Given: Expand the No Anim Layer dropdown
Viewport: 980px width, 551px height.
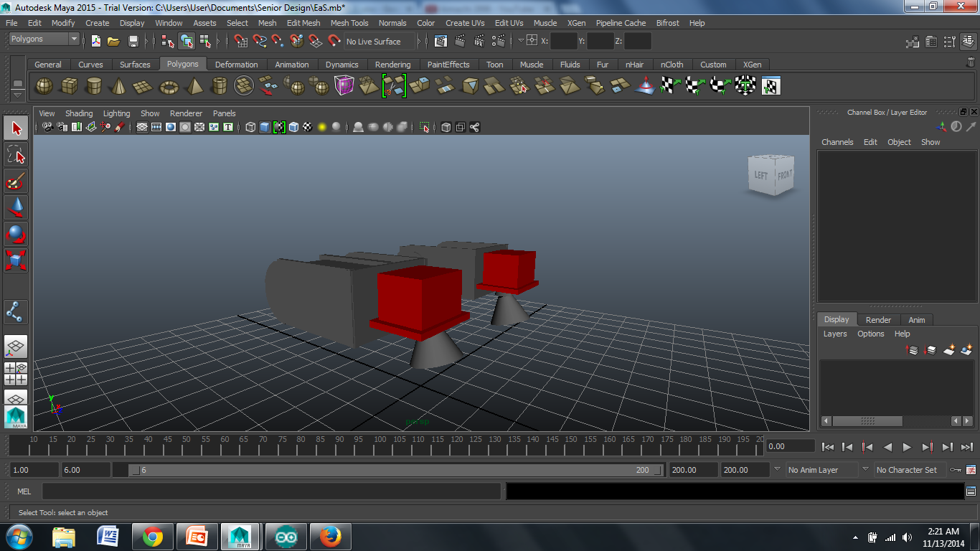Looking at the screenshot, I should pyautogui.click(x=822, y=470).
